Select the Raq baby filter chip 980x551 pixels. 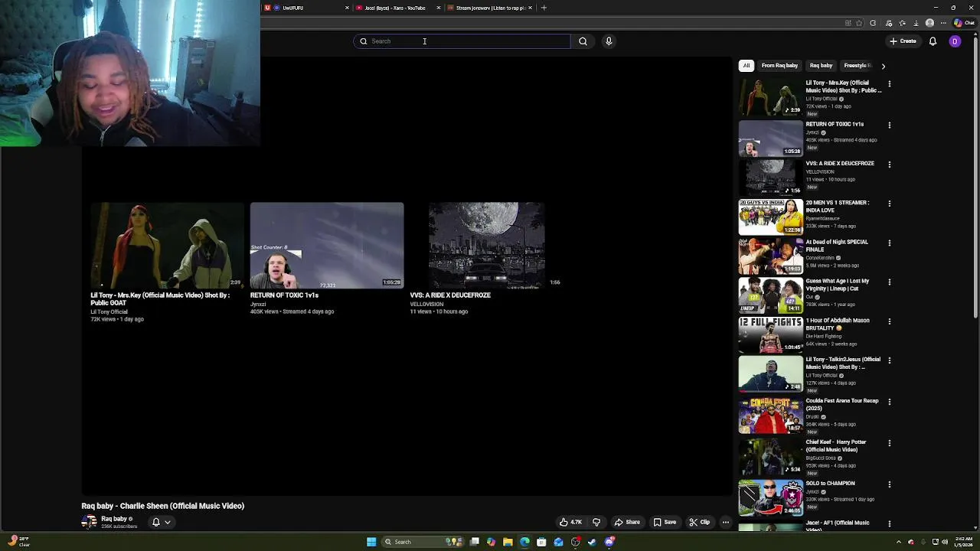821,66
